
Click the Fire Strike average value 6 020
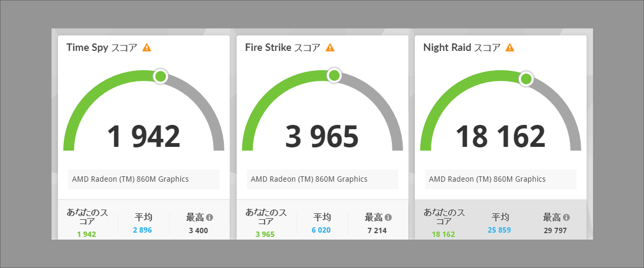tap(322, 230)
